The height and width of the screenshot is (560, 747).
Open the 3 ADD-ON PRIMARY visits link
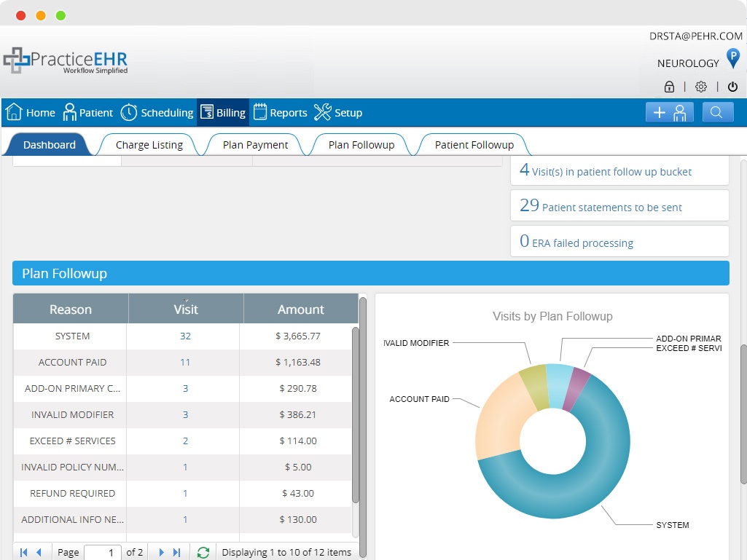pos(185,389)
